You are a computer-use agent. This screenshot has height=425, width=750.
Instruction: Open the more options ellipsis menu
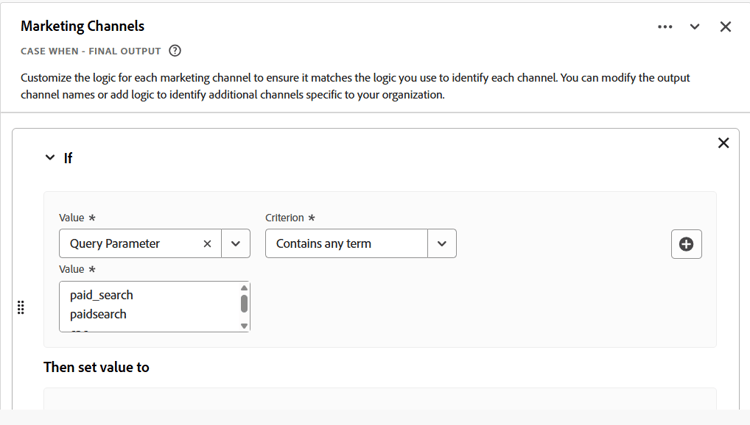[665, 27]
